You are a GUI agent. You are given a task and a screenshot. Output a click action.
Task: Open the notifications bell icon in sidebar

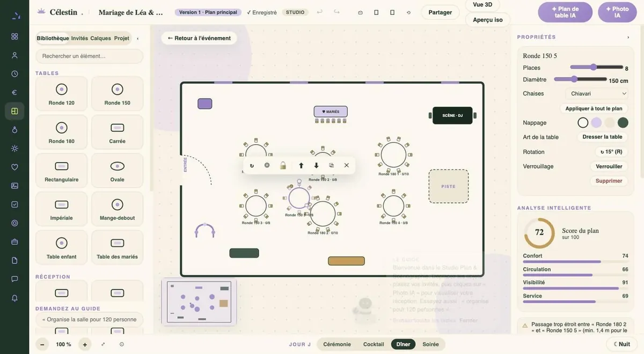point(14,298)
